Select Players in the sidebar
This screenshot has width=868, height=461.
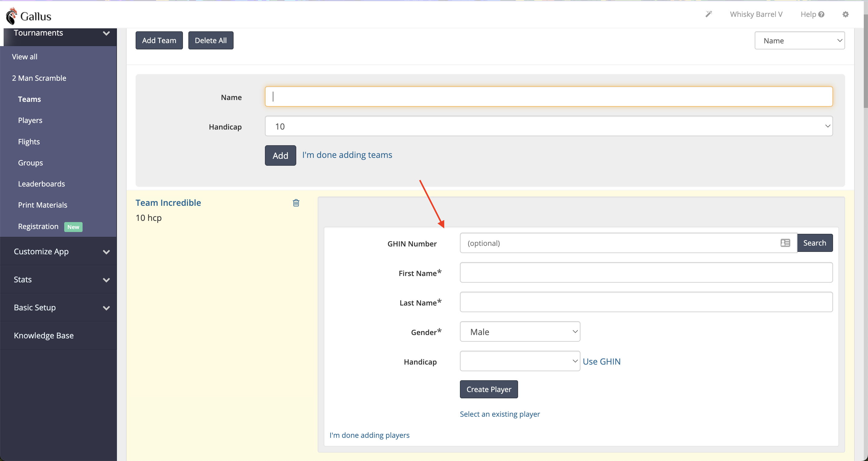(x=30, y=120)
